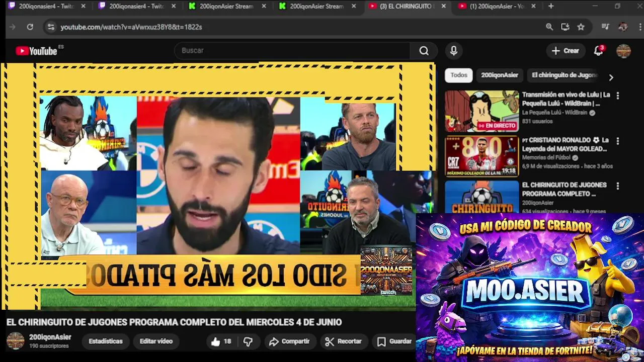Open Transmisión en vivo de Lulu title

tap(566, 99)
